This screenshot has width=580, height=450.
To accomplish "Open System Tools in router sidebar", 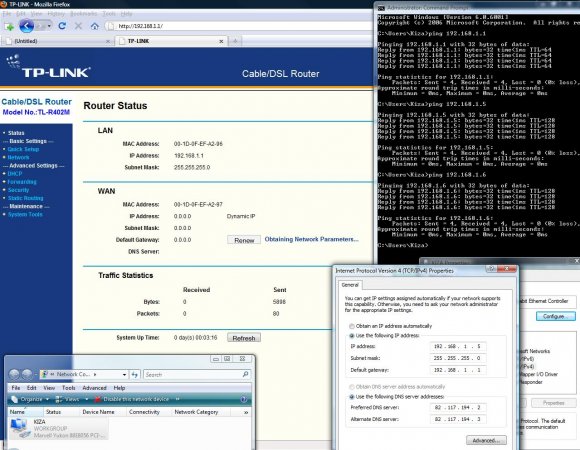I will (x=25, y=214).
